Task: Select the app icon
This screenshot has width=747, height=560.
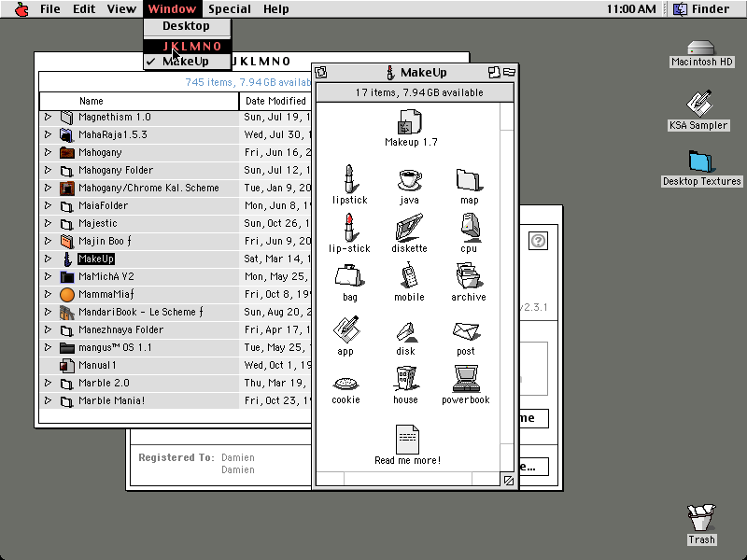Action: point(346,329)
